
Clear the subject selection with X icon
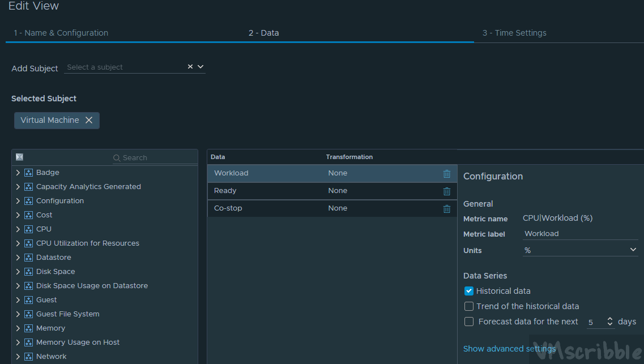190,67
